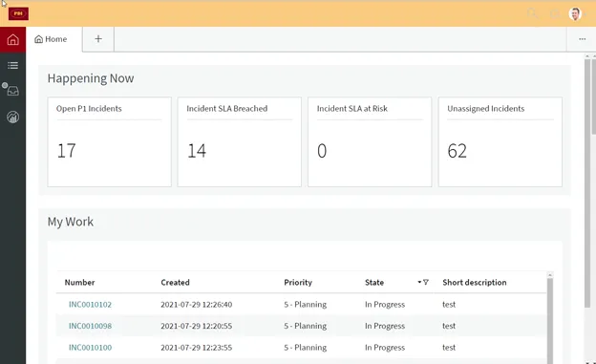Open the Incident SLA Breached card
Screen dimensions: 596x364
[x=240, y=141]
